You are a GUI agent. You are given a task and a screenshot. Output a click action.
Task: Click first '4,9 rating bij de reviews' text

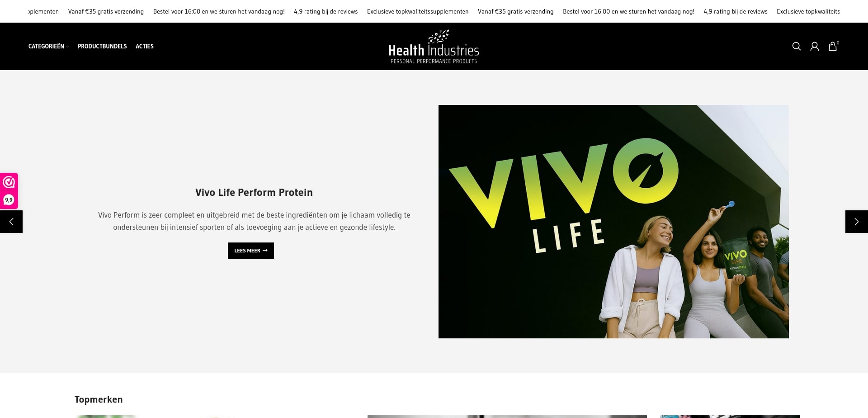point(325,11)
